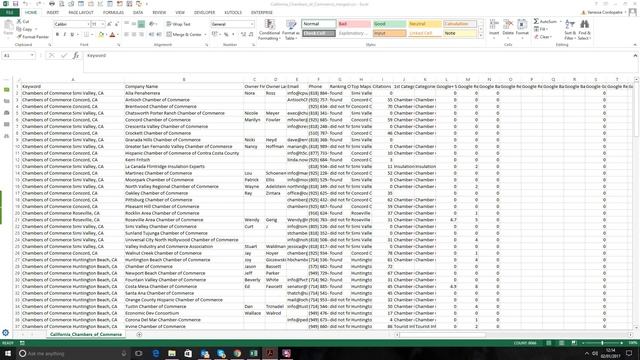Click the horizontal scrollbar at the bottom
Screen dimensions: 640x360
click(442, 334)
